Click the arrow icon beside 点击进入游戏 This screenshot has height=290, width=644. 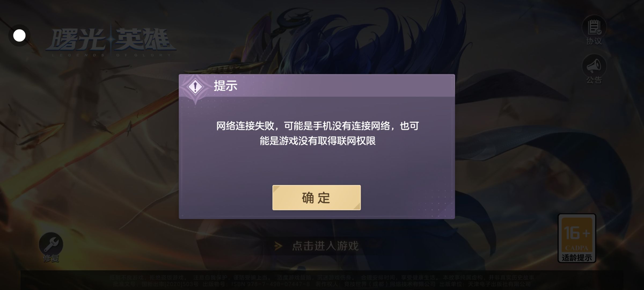(278, 246)
